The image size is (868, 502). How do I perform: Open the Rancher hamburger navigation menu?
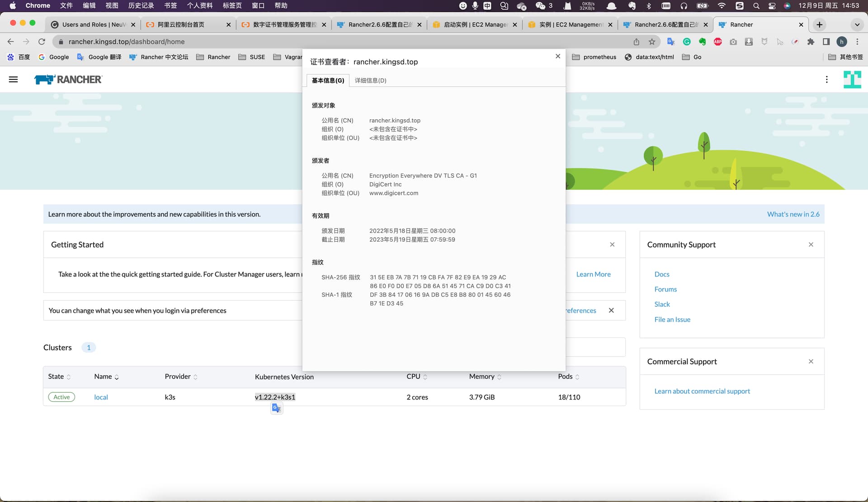[14, 80]
